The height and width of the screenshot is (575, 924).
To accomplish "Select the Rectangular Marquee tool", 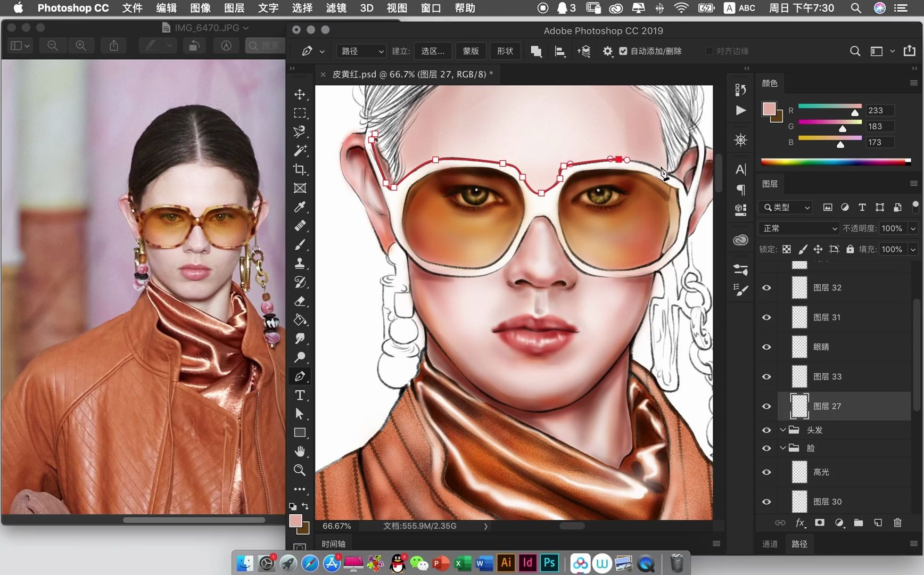I will coord(300,113).
